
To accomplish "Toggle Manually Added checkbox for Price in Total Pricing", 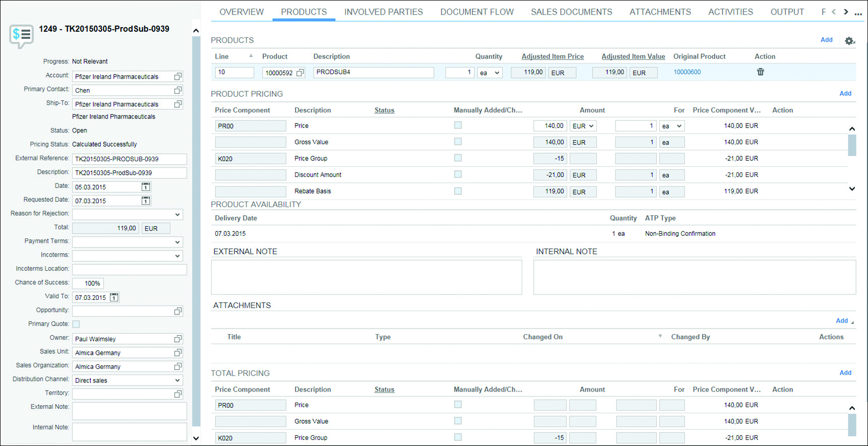I will [458, 404].
